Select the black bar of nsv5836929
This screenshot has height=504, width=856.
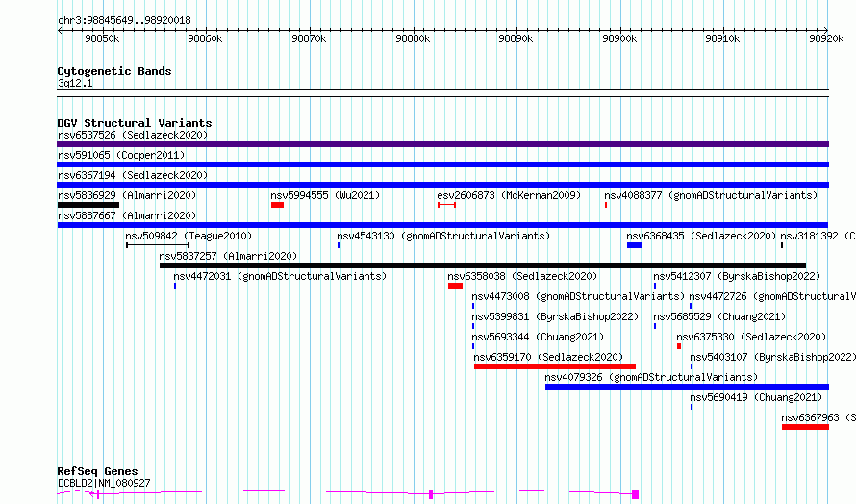(88, 205)
